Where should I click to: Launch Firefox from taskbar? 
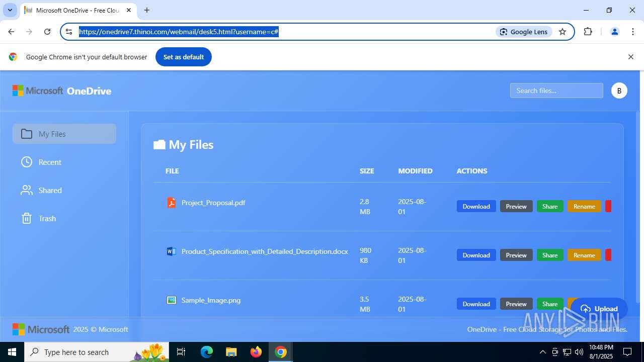pos(256,352)
